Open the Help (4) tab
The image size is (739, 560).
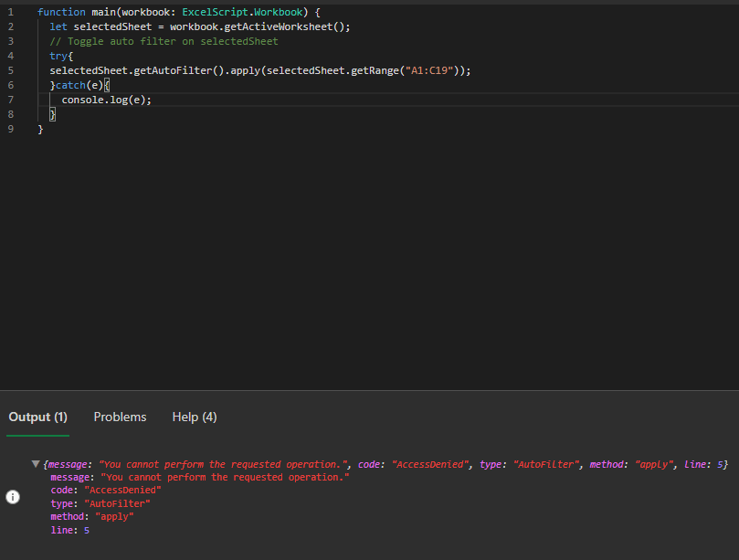click(195, 417)
